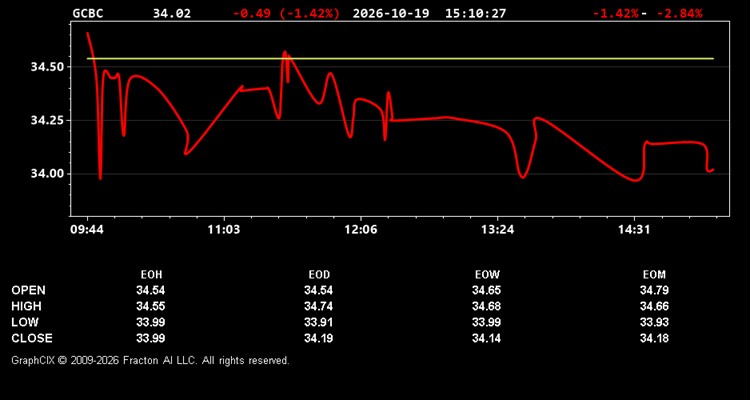Click the GraphCIX copyright notice

click(150, 360)
